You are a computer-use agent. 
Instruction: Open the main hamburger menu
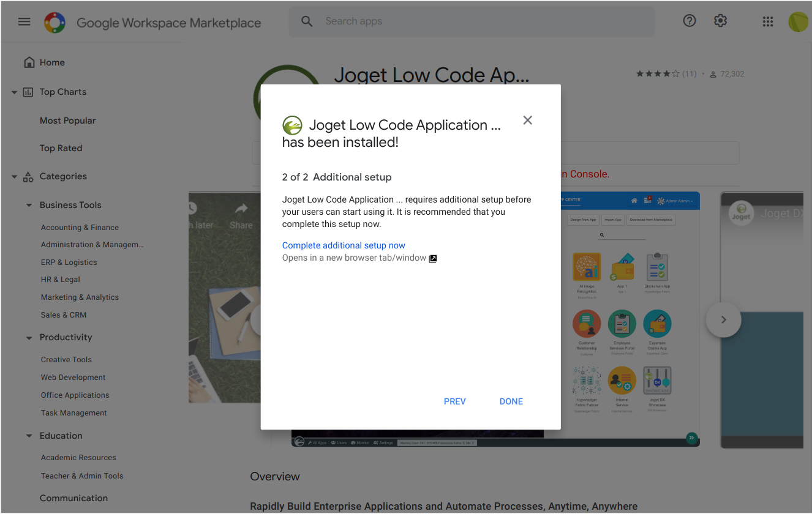24,22
